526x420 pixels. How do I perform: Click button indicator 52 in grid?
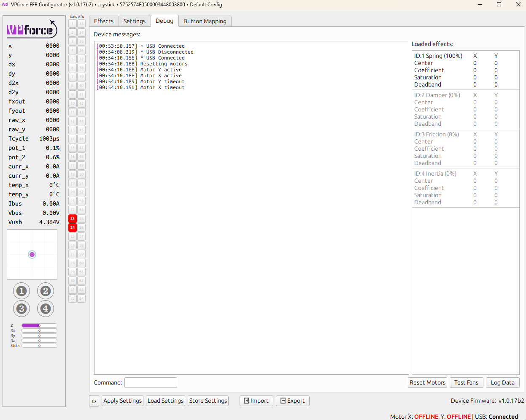point(81,192)
